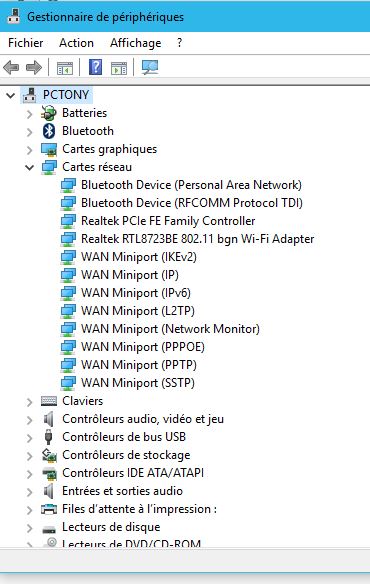Collapse the Cartes réseau category
The height and width of the screenshot is (584, 370).
[x=29, y=167]
